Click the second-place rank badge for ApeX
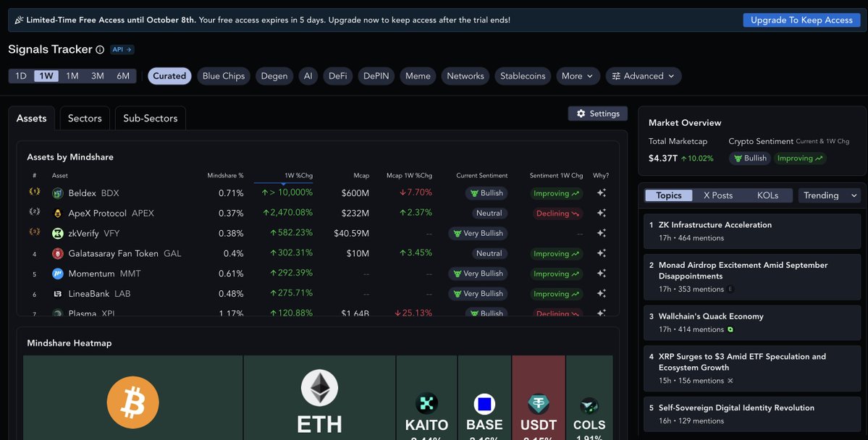Viewport: 868px width, 440px height. pos(34,211)
